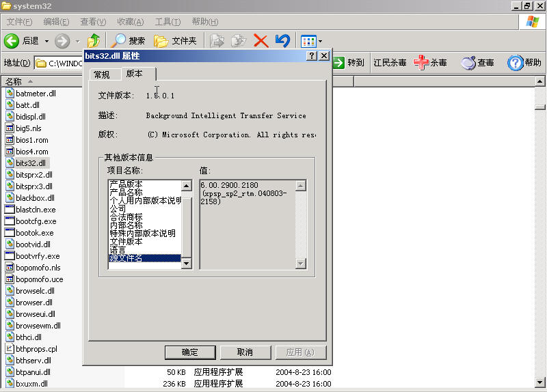Click the bios1.rom file icon
Viewport: 547px width, 392px height.
(10, 140)
